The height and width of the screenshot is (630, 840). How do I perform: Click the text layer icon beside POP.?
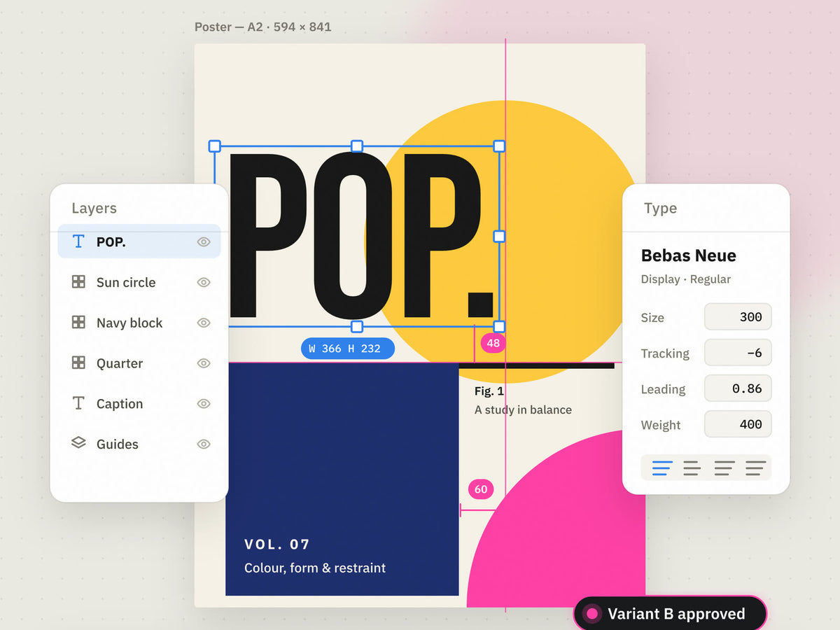coord(78,241)
